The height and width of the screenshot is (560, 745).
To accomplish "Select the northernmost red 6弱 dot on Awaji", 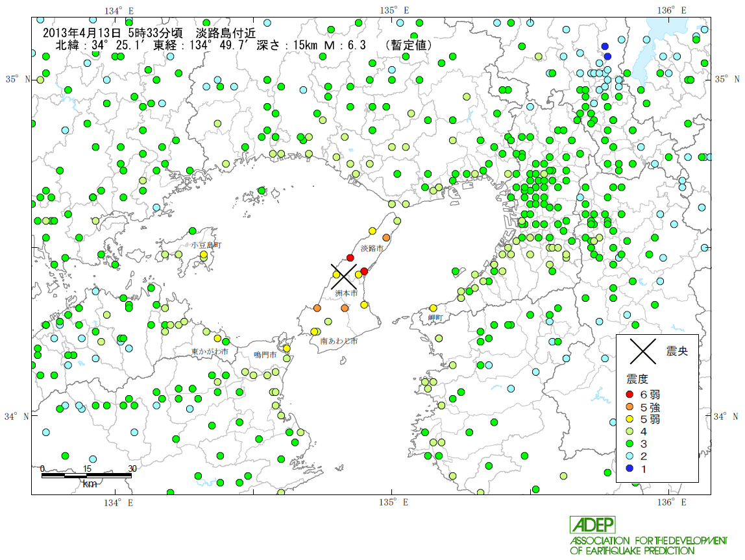I will [x=350, y=258].
